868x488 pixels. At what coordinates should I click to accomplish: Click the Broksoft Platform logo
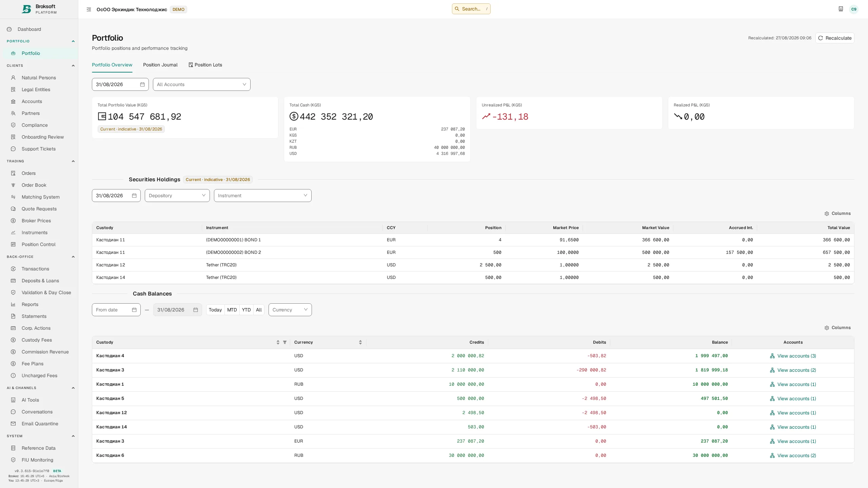click(x=39, y=9)
